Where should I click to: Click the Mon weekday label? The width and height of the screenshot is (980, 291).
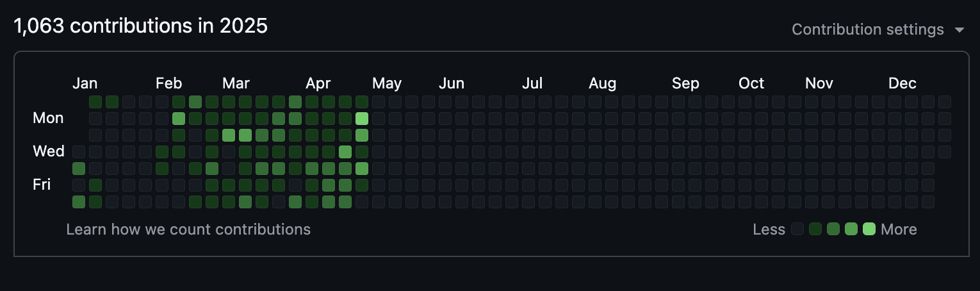pos(49,118)
